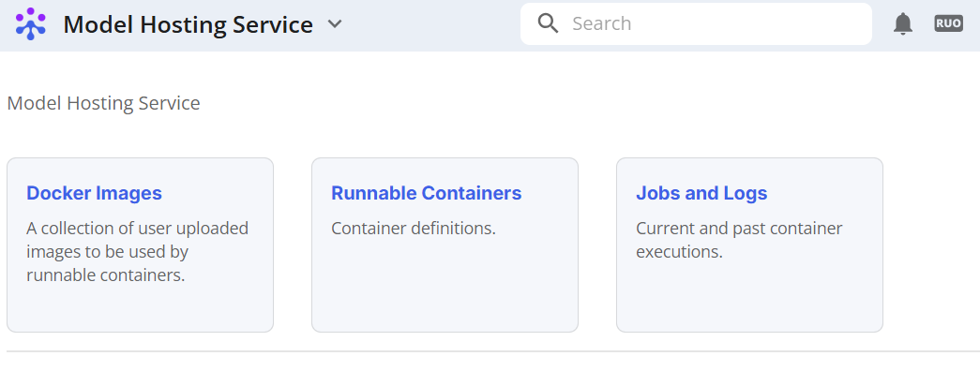Select the Runnable Containers card's empty lower area
Viewport: 980px width, 386px height.
445,286
